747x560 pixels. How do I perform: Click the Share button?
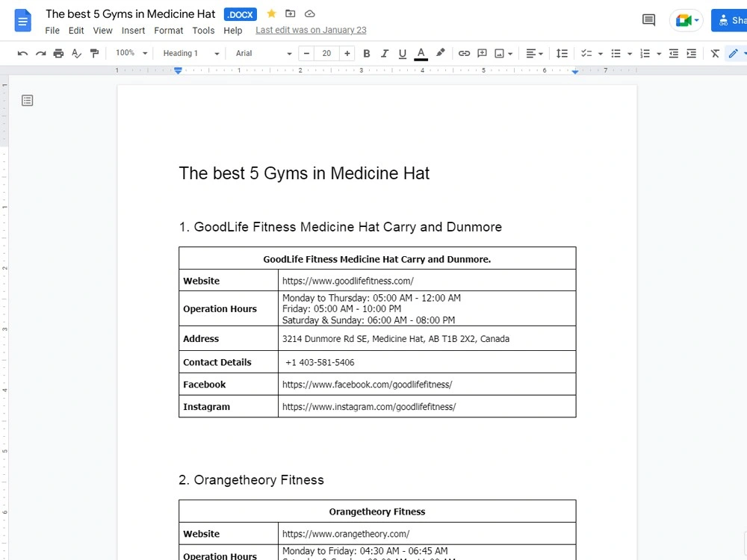[x=729, y=20]
